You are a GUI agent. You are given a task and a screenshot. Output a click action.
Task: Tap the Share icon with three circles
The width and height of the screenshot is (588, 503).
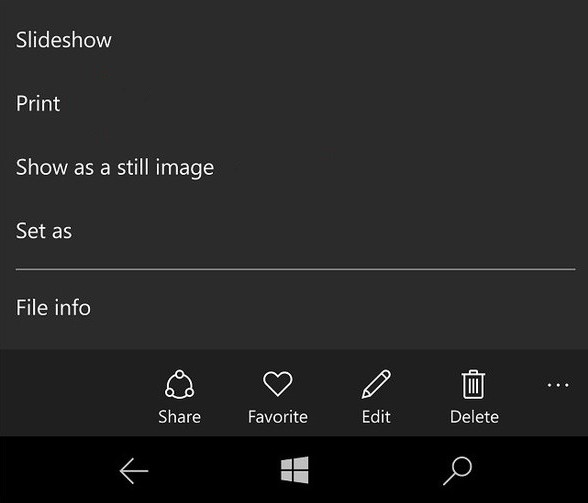click(x=179, y=384)
